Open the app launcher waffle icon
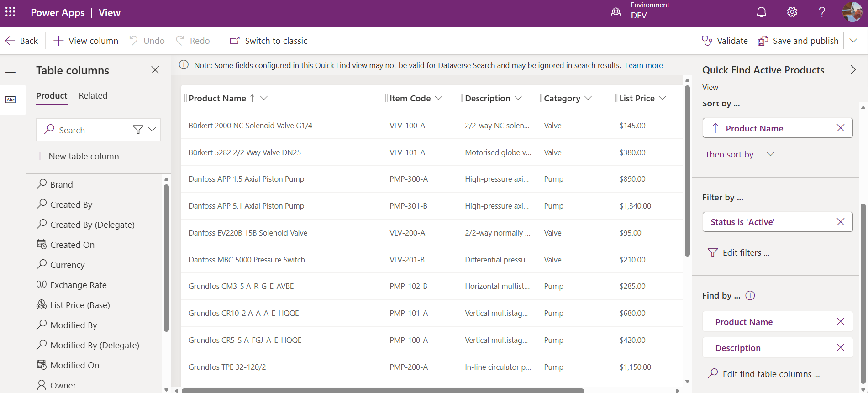868x393 pixels. point(11,12)
